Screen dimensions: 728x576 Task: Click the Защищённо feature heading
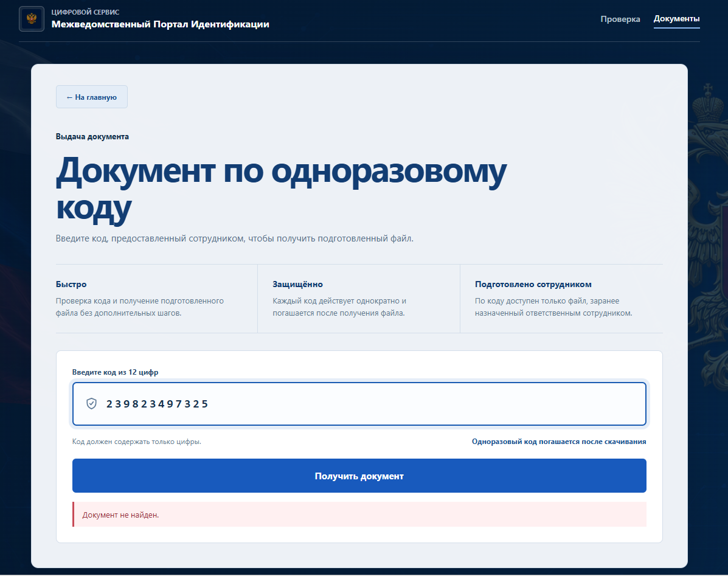click(297, 284)
